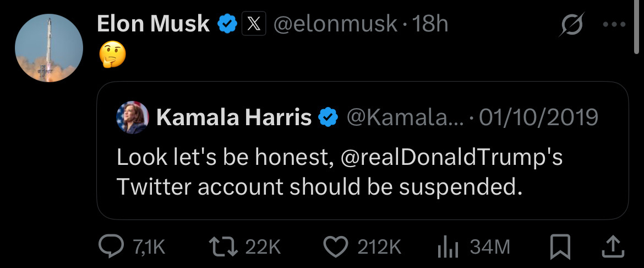Screen dimensions: 644x268
Task: Click the Elon Musk display name
Action: pos(153,24)
